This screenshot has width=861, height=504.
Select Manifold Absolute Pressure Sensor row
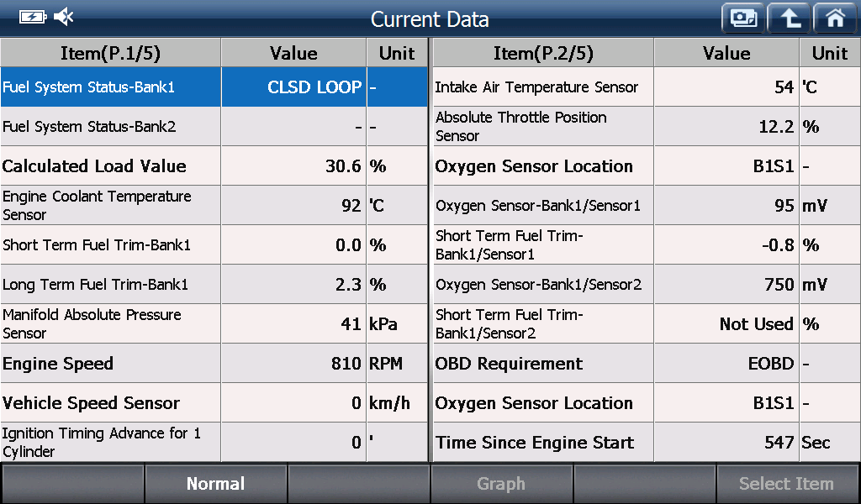click(214, 323)
